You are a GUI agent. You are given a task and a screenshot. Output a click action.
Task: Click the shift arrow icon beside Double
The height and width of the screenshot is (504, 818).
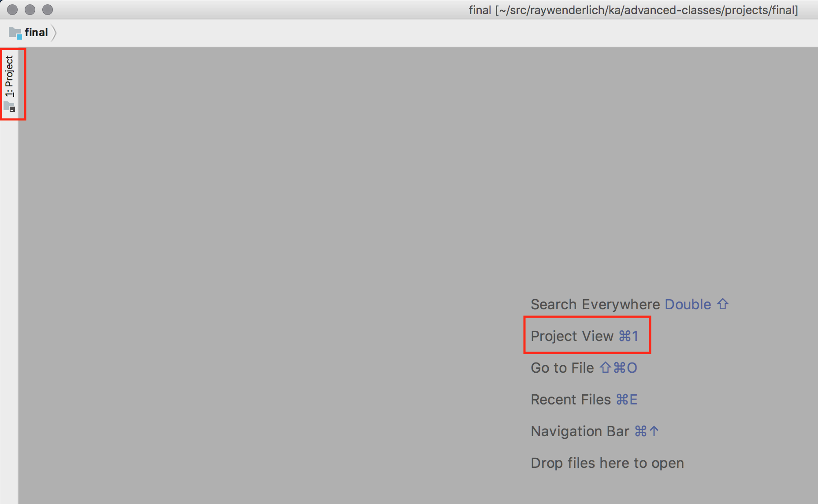point(722,304)
